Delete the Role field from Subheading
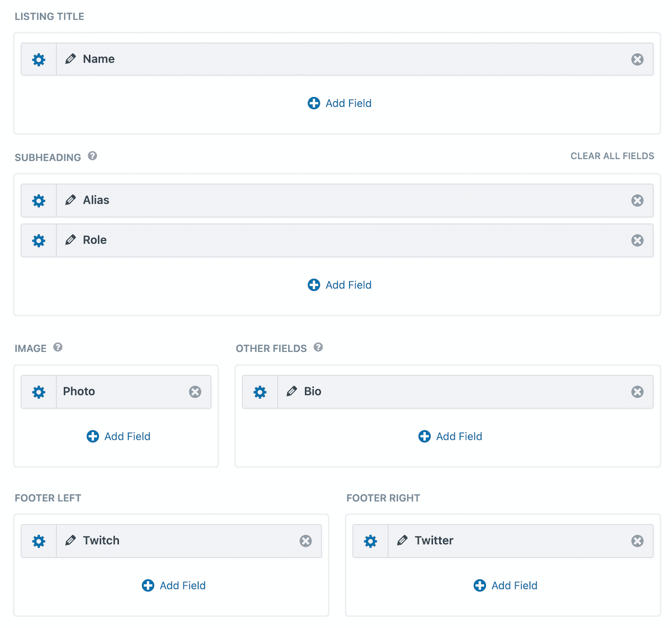This screenshot has width=672, height=628. [x=637, y=241]
